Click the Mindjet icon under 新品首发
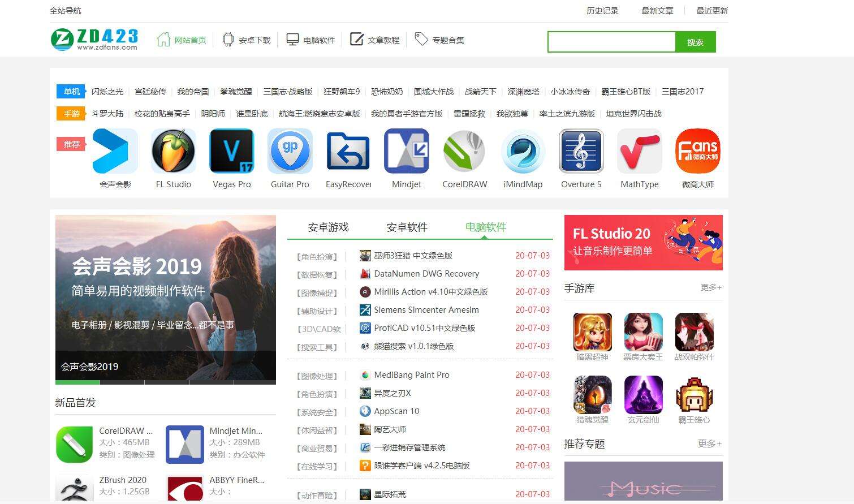 (x=185, y=445)
